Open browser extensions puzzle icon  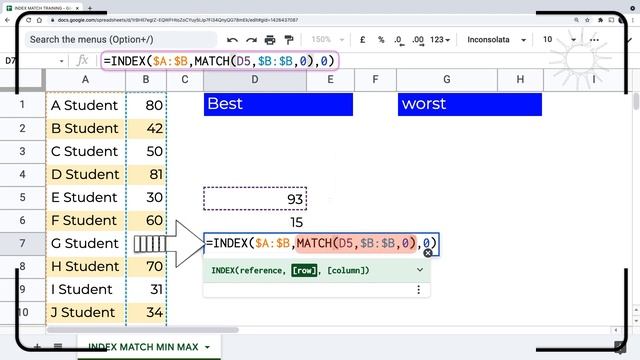(x=600, y=20)
